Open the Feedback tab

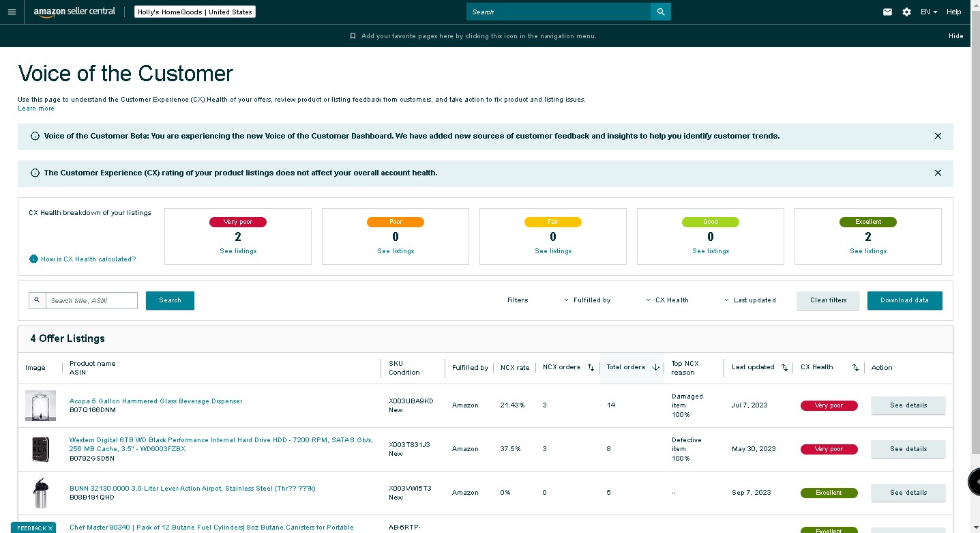coord(31,528)
